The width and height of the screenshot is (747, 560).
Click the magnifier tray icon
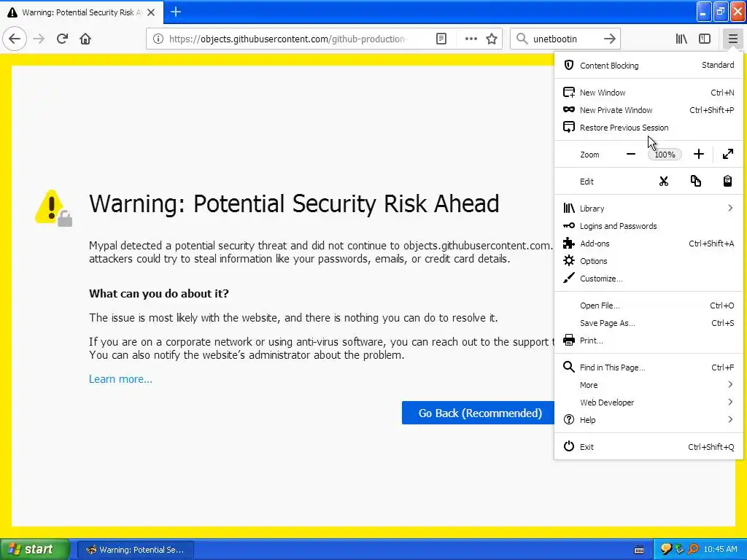point(693,550)
